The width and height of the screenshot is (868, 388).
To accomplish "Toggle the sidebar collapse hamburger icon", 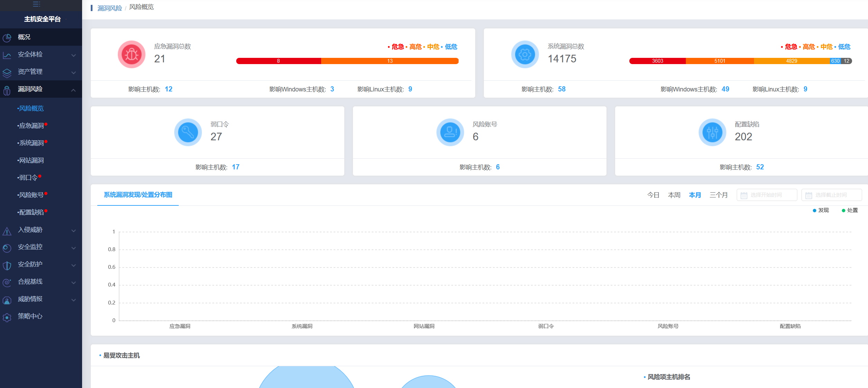I will [x=36, y=4].
